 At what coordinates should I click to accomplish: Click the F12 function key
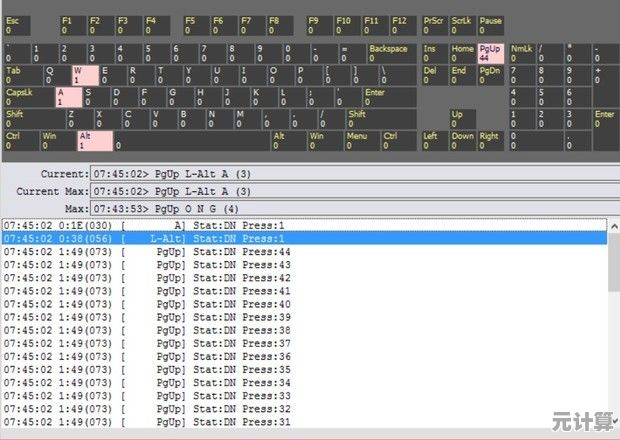tap(402, 24)
